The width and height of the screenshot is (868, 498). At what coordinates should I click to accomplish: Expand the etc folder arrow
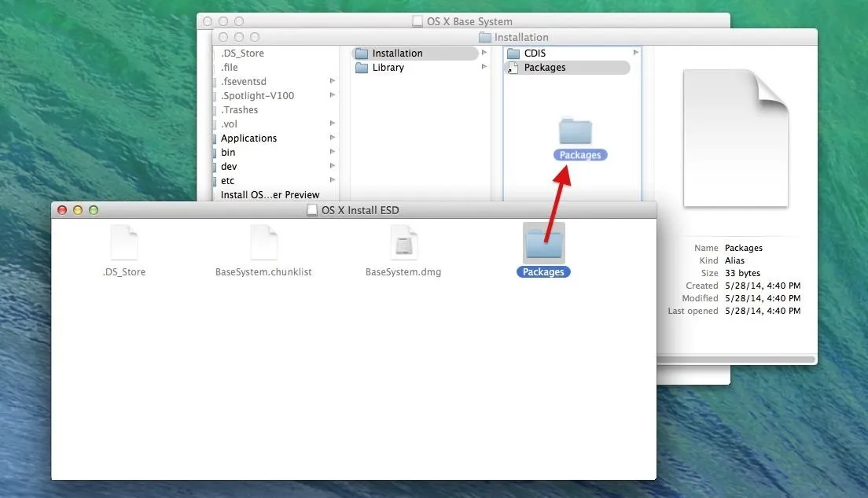point(332,179)
